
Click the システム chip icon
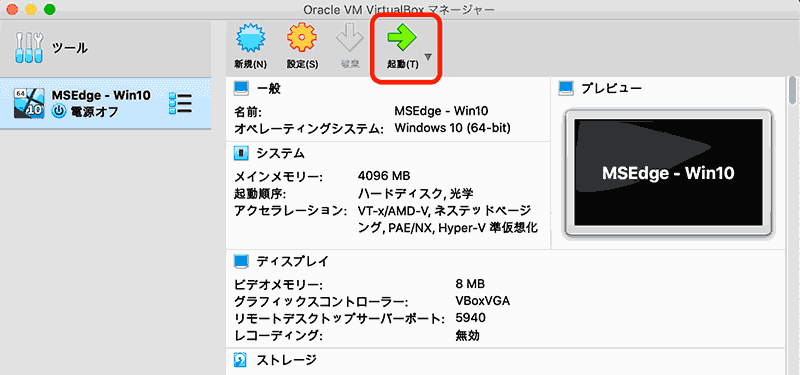(241, 153)
